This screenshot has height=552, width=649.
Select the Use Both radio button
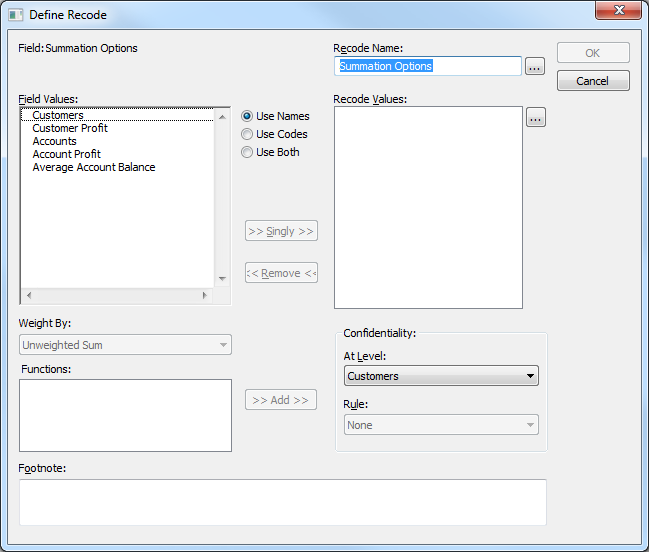247,152
